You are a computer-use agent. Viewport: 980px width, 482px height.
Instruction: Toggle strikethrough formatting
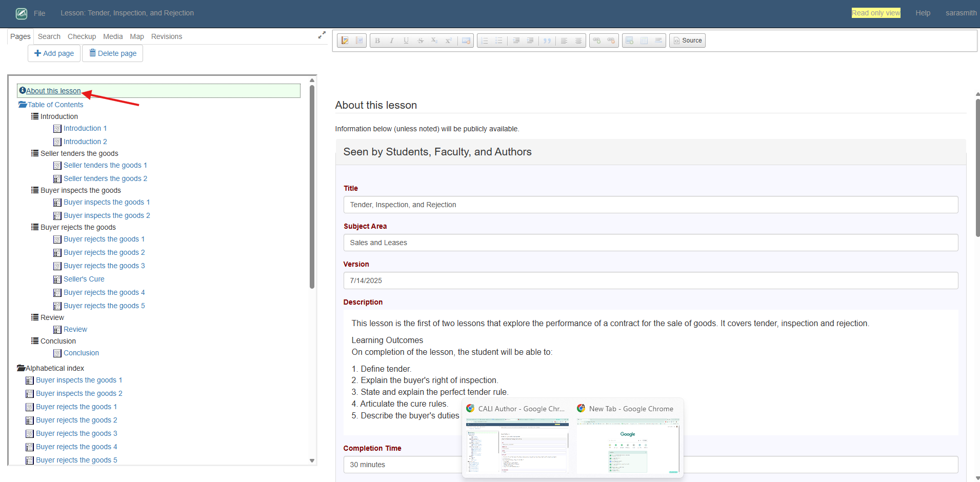pos(421,41)
